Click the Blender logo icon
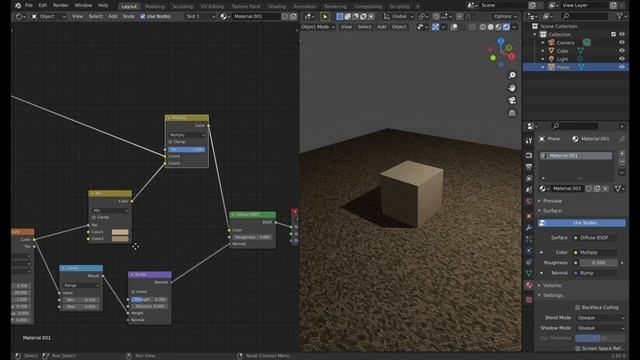 (x=18, y=6)
